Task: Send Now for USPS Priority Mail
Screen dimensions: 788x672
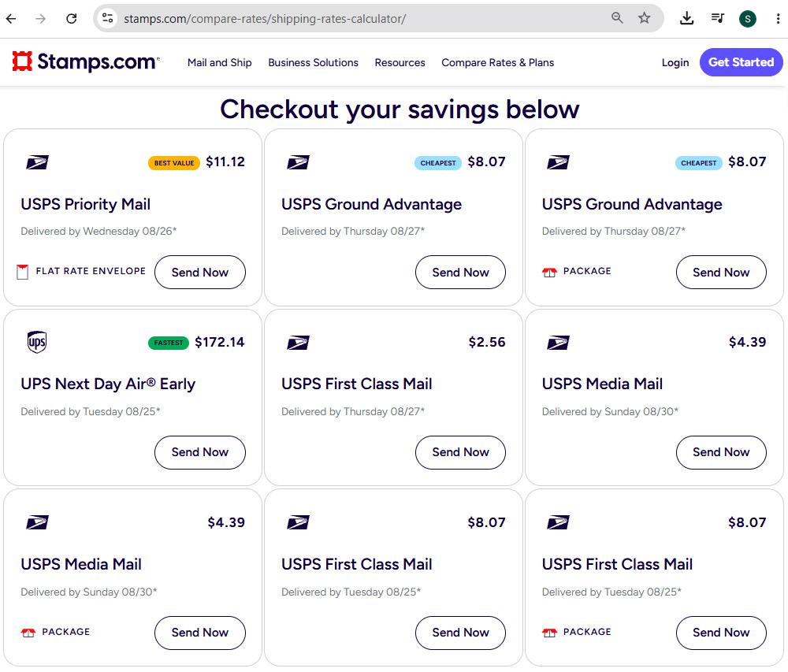Action: tap(200, 273)
